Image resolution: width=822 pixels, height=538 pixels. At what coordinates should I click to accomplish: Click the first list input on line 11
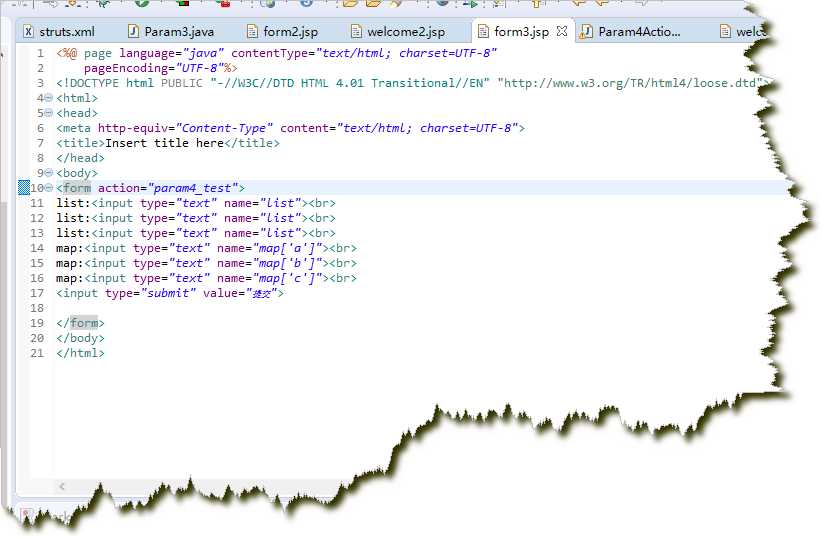(199, 203)
